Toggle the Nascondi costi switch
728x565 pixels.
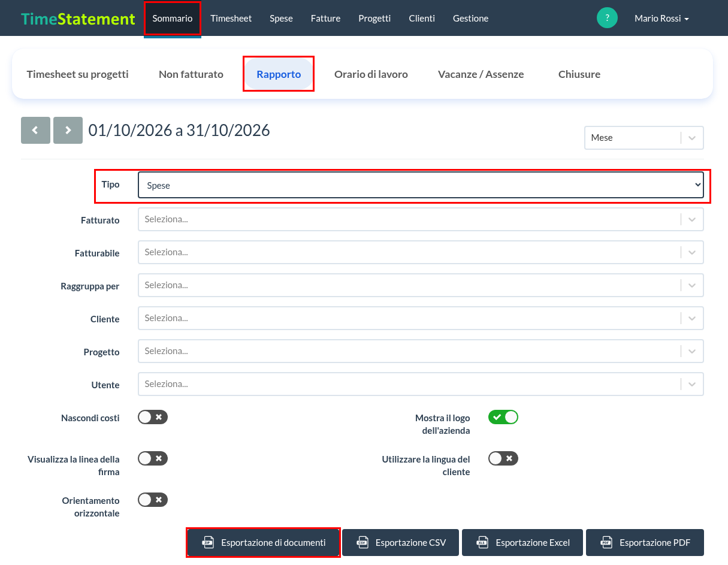153,417
